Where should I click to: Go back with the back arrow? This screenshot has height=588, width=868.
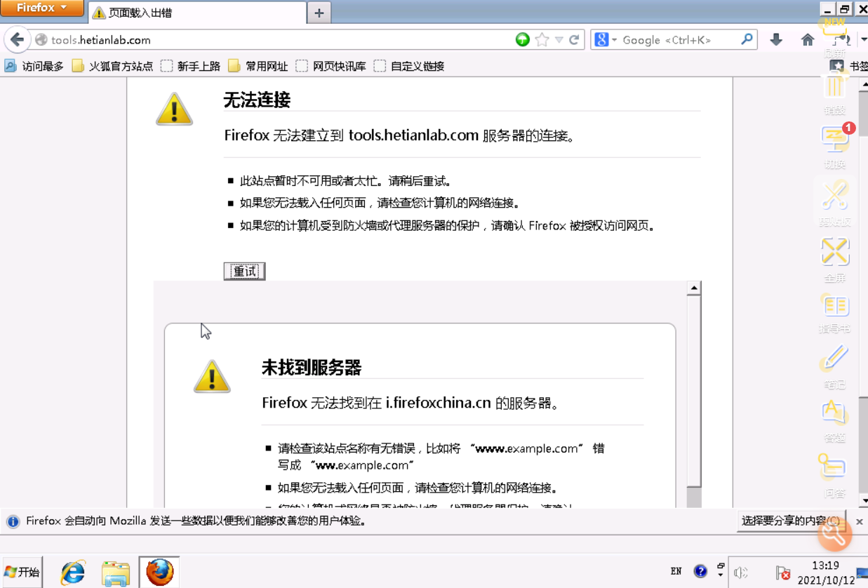pos(17,40)
